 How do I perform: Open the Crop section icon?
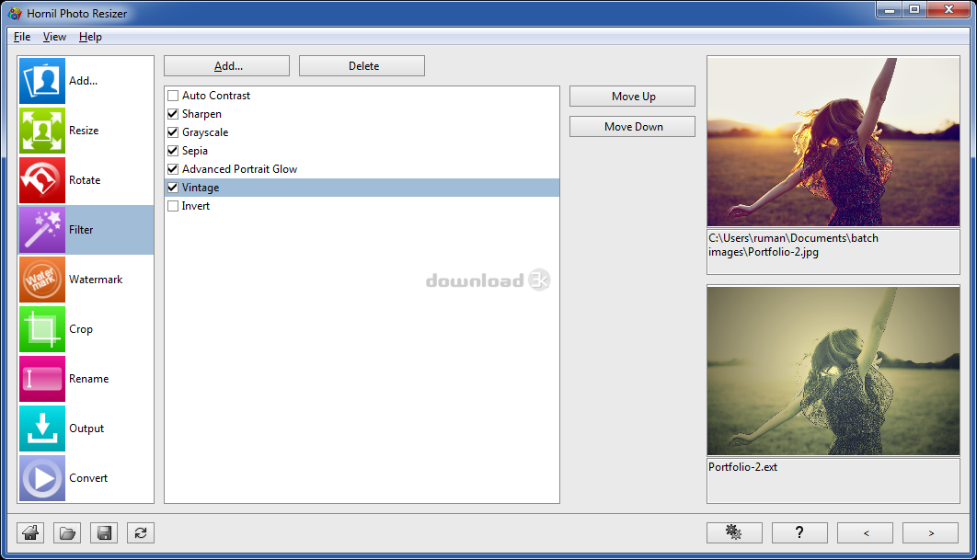tap(42, 329)
